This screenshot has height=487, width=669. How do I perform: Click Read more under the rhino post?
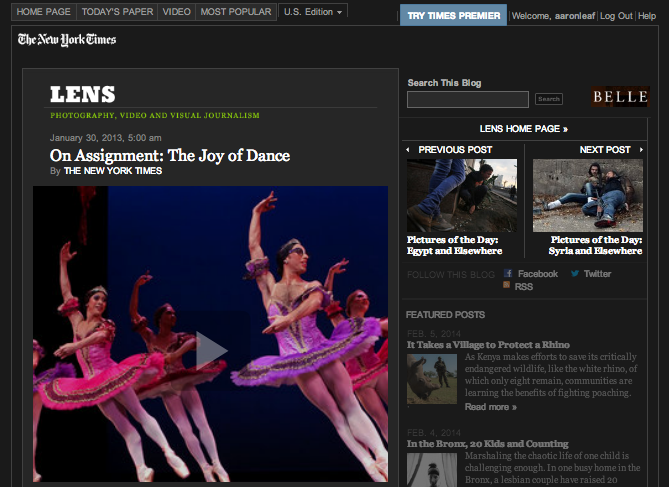click(x=491, y=407)
